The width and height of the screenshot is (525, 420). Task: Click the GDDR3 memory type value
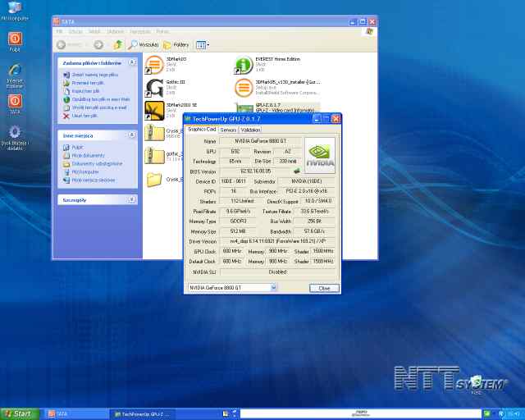[x=238, y=221]
